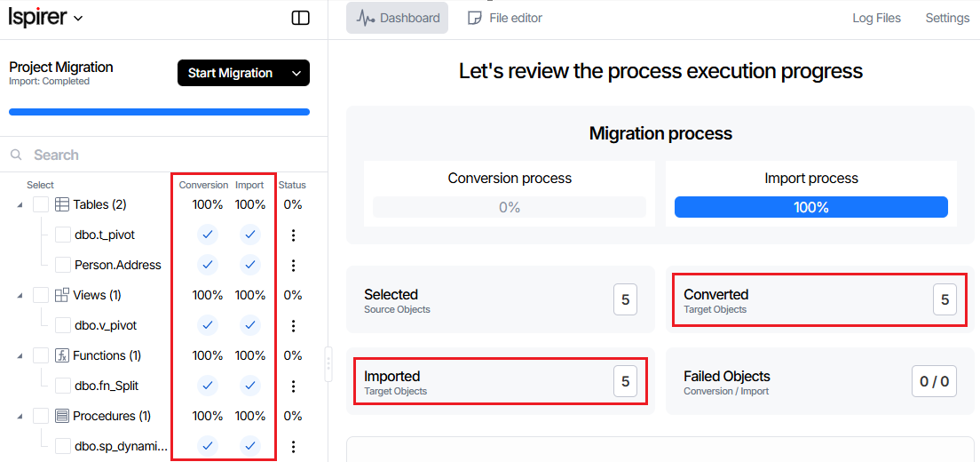980x462 pixels.
Task: Click the search magnifier icon
Action: [16, 155]
